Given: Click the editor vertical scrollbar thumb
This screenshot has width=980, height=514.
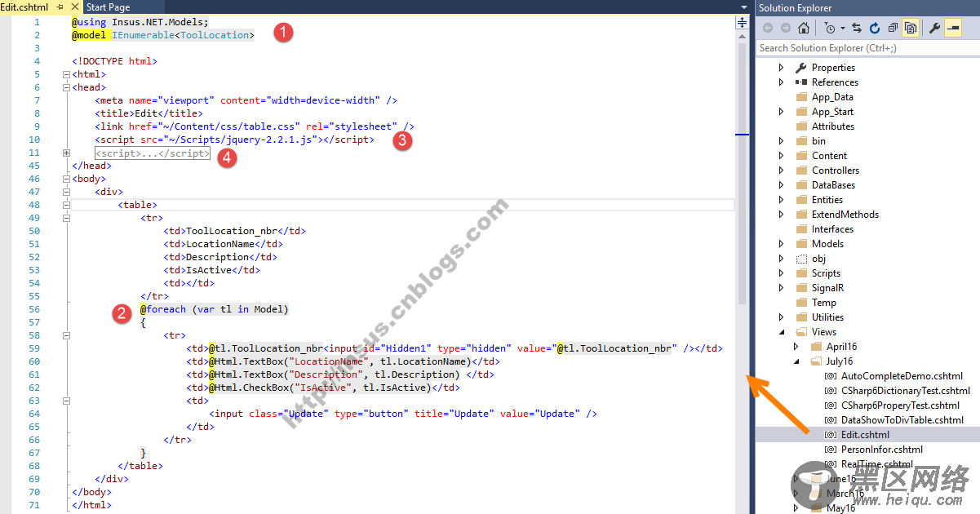Looking at the screenshot, I should point(742,174).
